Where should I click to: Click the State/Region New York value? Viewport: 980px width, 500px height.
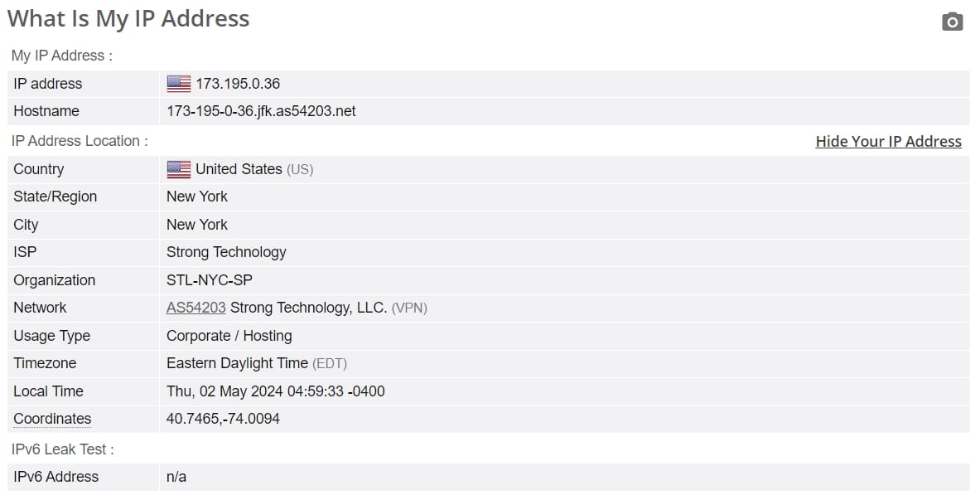197,197
